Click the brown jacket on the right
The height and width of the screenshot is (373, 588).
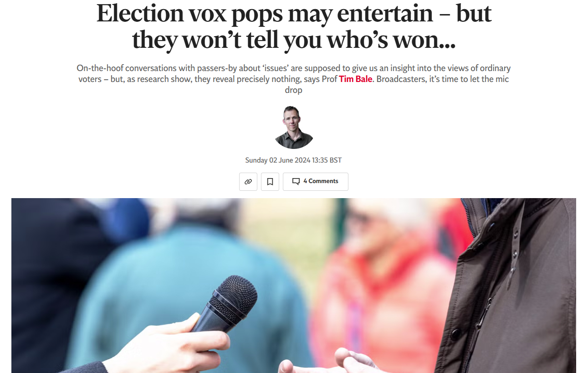pos(510,287)
